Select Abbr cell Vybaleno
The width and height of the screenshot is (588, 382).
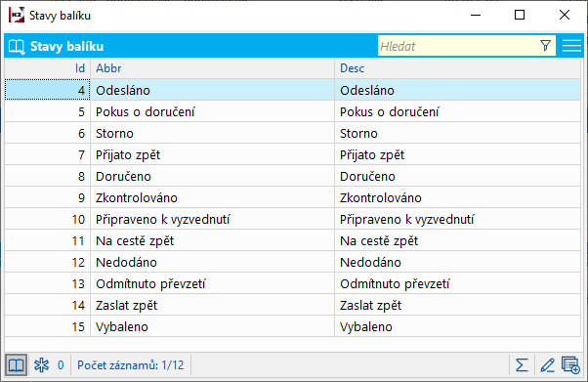click(212, 326)
